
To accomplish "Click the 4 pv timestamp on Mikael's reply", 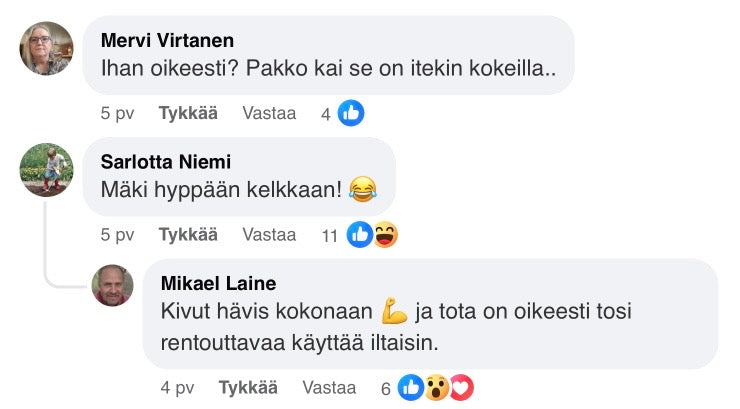I will (x=177, y=387).
